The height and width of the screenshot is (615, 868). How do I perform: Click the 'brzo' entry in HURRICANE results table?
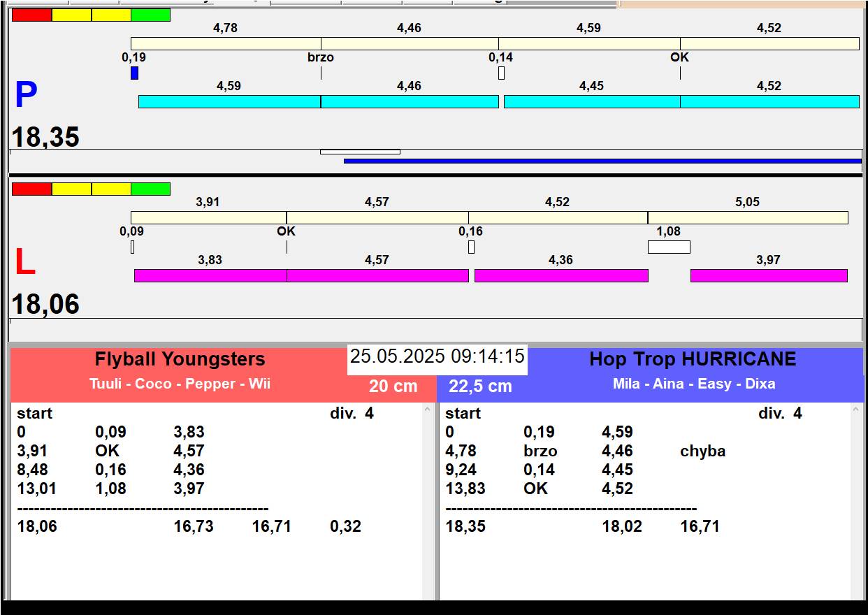540,451
